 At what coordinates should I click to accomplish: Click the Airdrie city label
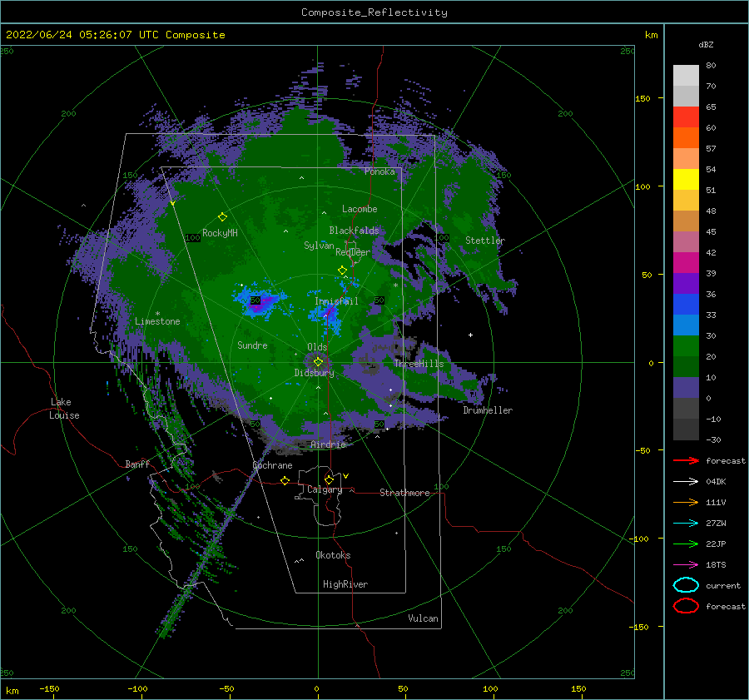[328, 444]
